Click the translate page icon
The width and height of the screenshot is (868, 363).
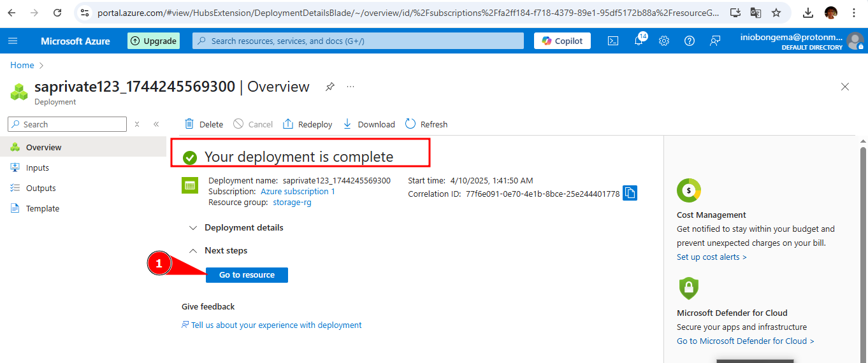point(756,13)
